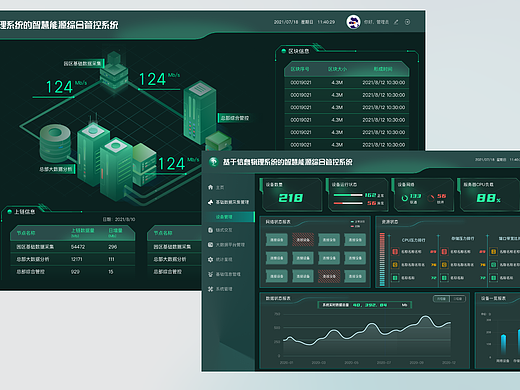The width and height of the screenshot is (520, 390).
Task: Click red chip icon under CPU压力排行
Action: click(395, 251)
